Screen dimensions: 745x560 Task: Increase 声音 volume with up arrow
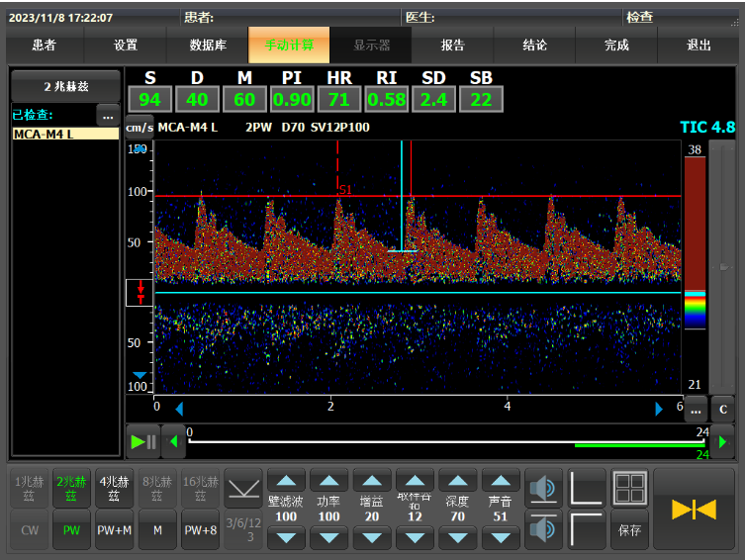tap(501, 480)
